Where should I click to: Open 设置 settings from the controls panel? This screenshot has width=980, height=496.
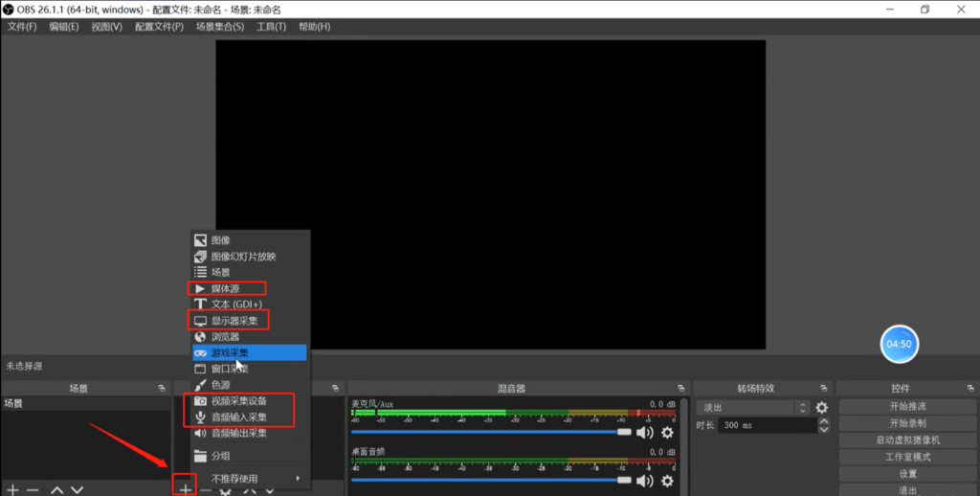pyautogui.click(x=907, y=474)
